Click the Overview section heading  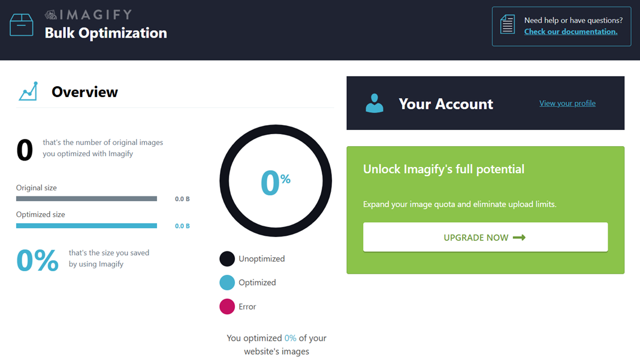pyautogui.click(x=84, y=92)
